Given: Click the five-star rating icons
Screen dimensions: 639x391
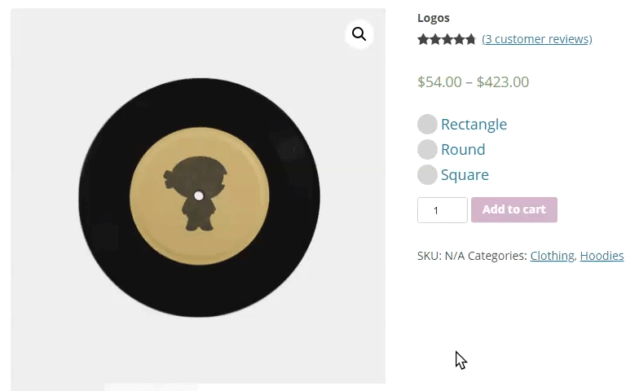Looking at the screenshot, I should (447, 40).
